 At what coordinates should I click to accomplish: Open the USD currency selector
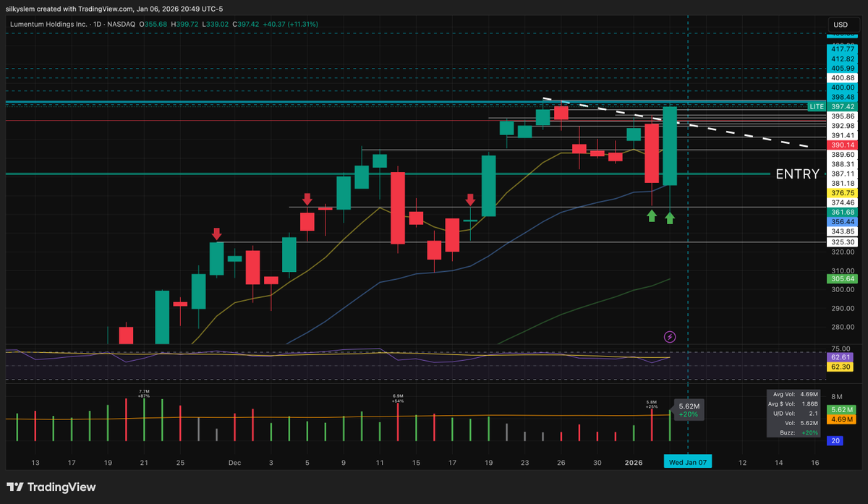(x=841, y=25)
